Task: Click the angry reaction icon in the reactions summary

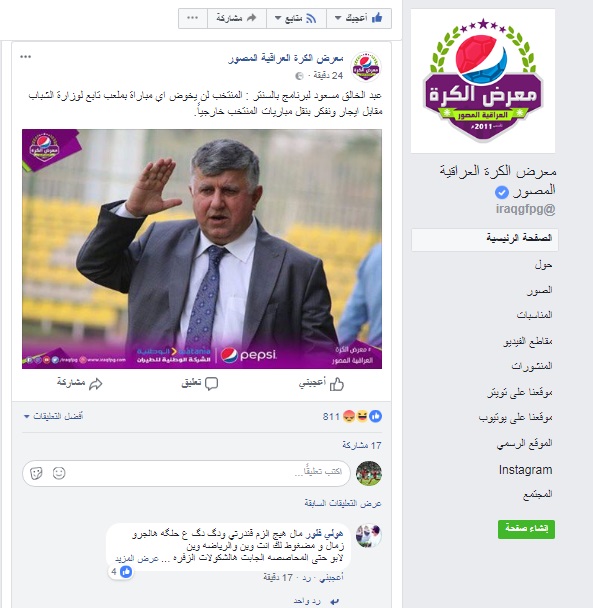Action: click(349, 416)
